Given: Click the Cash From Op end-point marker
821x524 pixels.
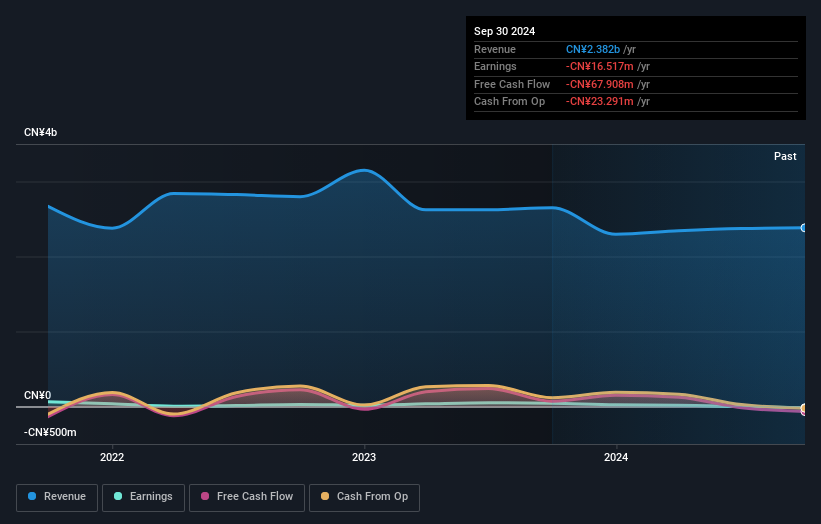Looking at the screenshot, I should [803, 408].
